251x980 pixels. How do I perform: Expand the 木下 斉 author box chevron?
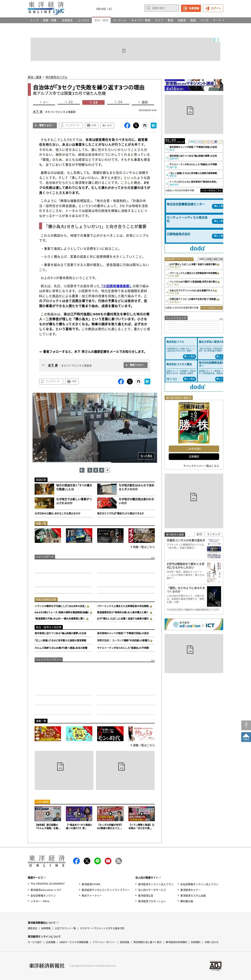coord(43,365)
